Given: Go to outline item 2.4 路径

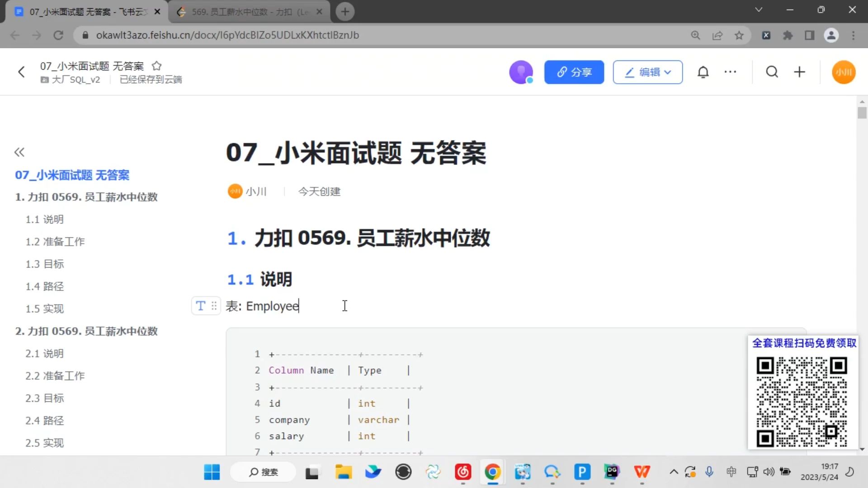Looking at the screenshot, I should [x=44, y=421].
